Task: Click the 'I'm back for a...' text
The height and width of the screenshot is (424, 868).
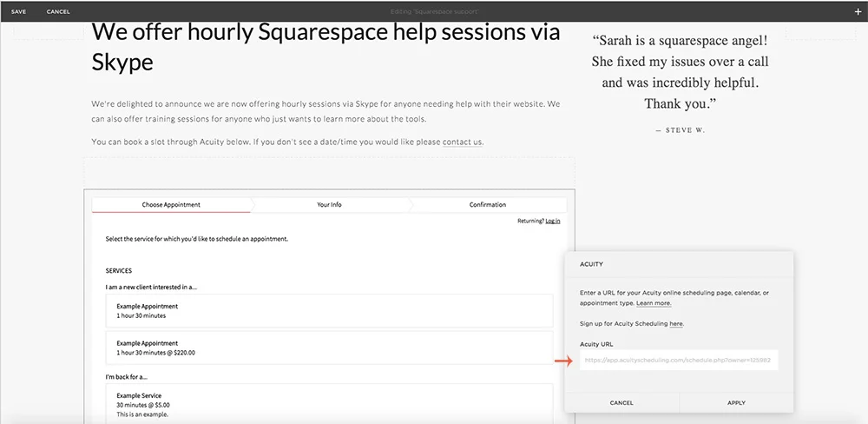Action: pyautogui.click(x=126, y=377)
